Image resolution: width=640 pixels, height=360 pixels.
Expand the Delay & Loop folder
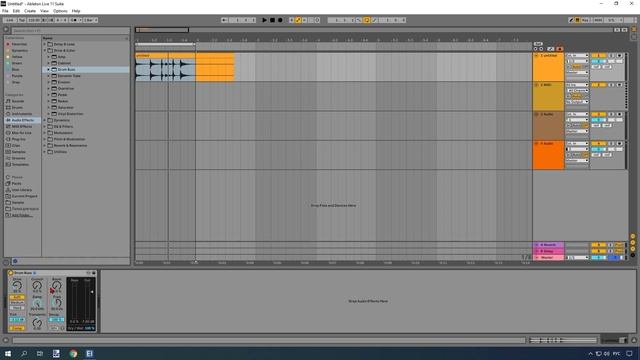pyautogui.click(x=45, y=44)
